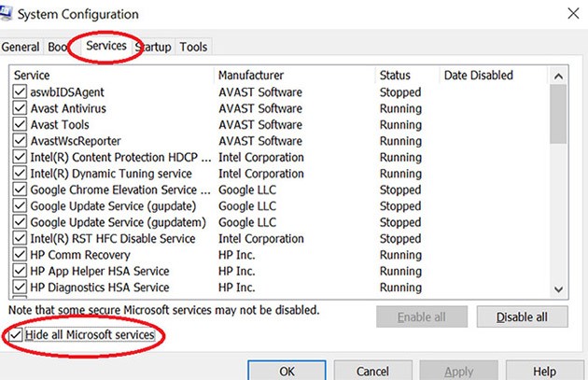The height and width of the screenshot is (380, 588).
Task: Sort list by Manufacturer column header
Action: (252, 75)
